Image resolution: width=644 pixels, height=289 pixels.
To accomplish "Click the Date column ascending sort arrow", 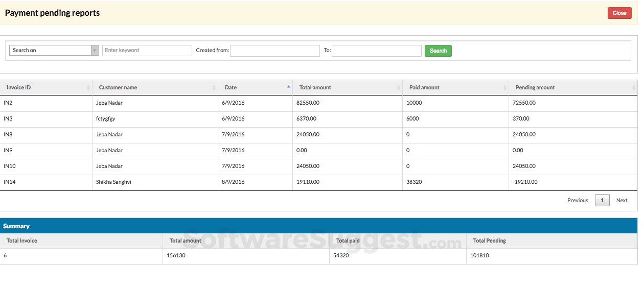I will pyautogui.click(x=289, y=87).
